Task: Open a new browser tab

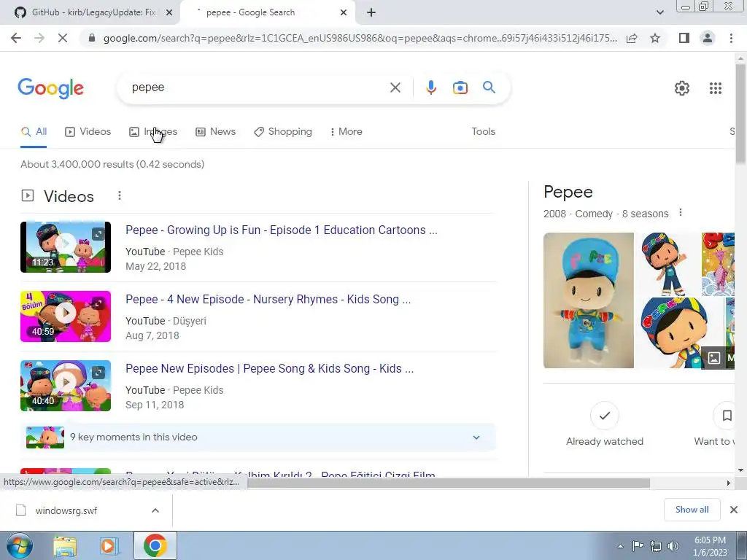Action: click(x=371, y=12)
